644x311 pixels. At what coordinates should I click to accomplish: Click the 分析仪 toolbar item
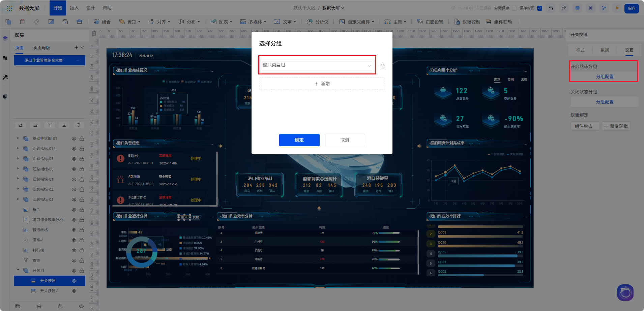[317, 22]
